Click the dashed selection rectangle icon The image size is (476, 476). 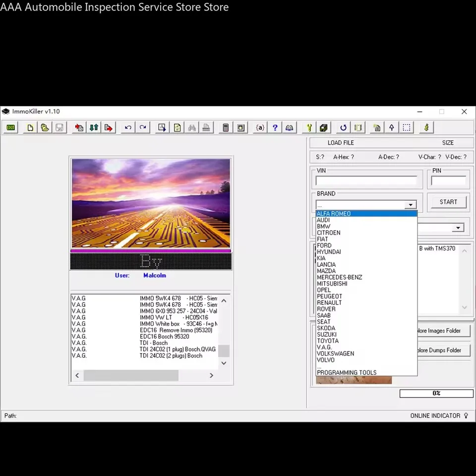coord(407,127)
